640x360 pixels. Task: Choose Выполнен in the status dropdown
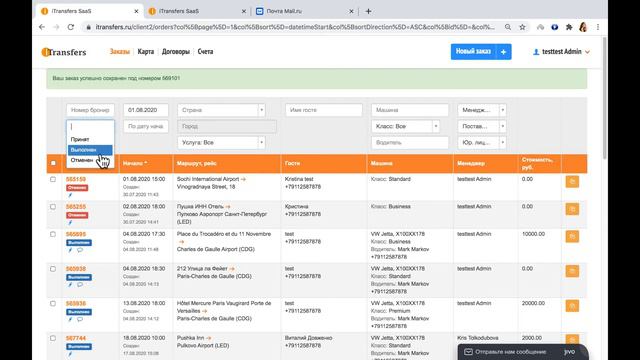click(x=90, y=150)
